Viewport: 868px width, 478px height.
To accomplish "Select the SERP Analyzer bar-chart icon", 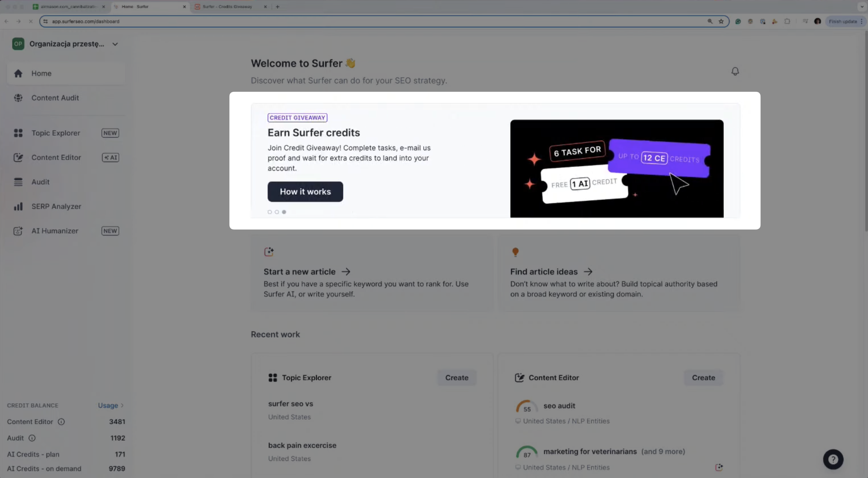I will (18, 206).
